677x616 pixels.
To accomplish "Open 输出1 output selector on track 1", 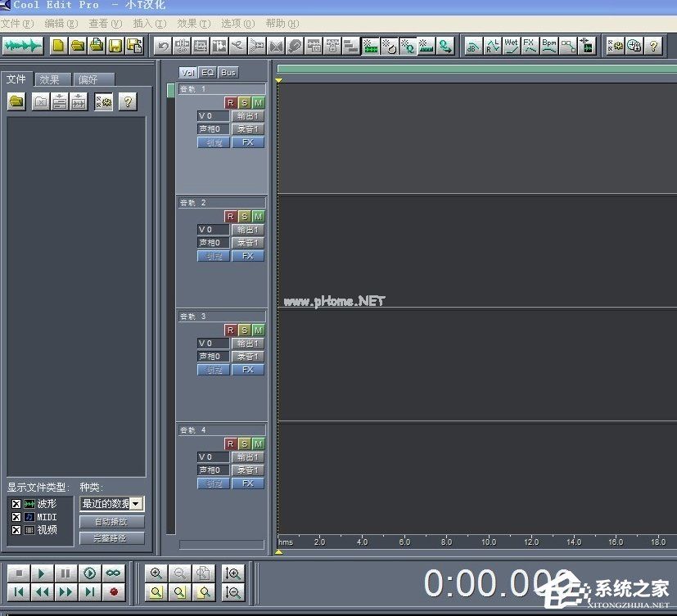I will tap(247, 116).
